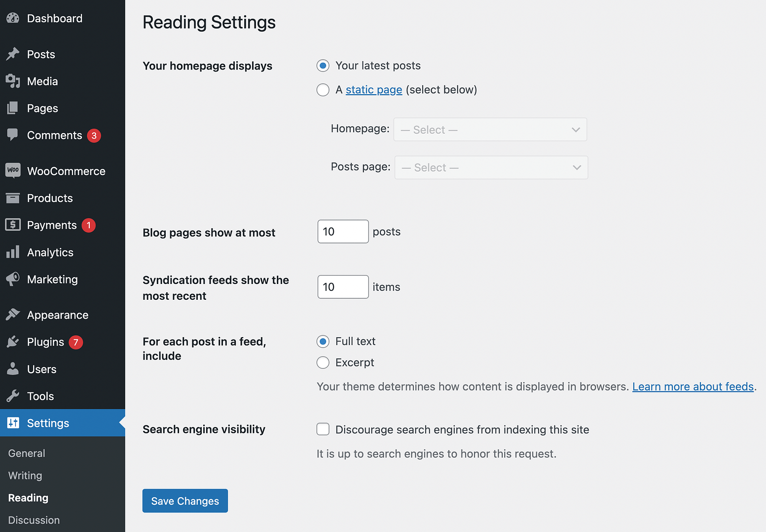The width and height of the screenshot is (766, 532).
Task: Switch to the Writing settings section
Action: click(x=25, y=475)
